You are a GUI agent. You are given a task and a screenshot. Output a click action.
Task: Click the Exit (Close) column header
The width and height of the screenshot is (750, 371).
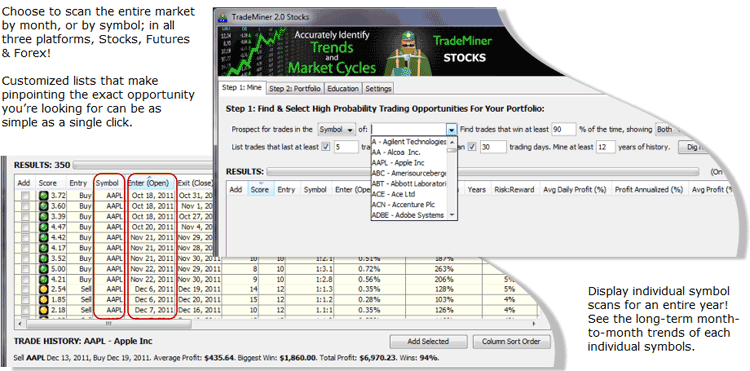point(195,183)
